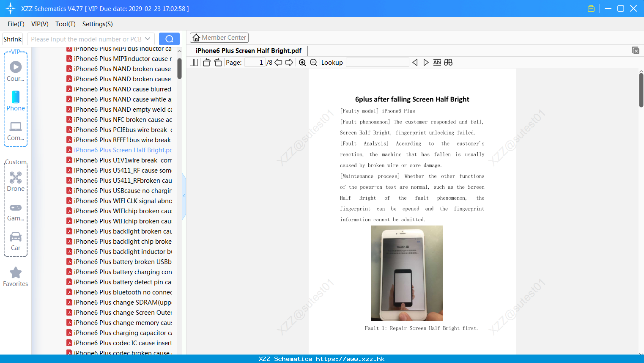Open iPhone6 Plus MIPIinductor cause file
This screenshot has width=644, height=363.
click(x=119, y=59)
